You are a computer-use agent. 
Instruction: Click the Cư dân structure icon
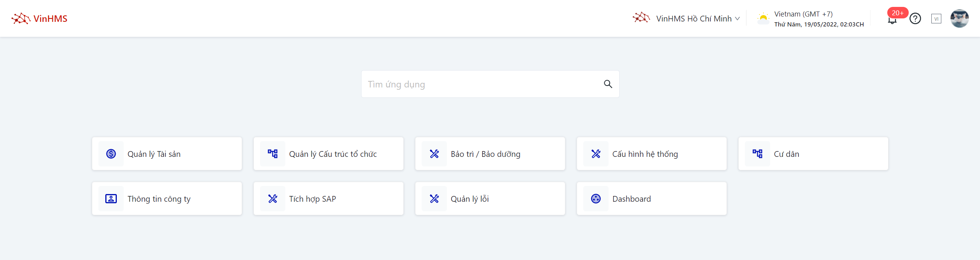(x=757, y=154)
